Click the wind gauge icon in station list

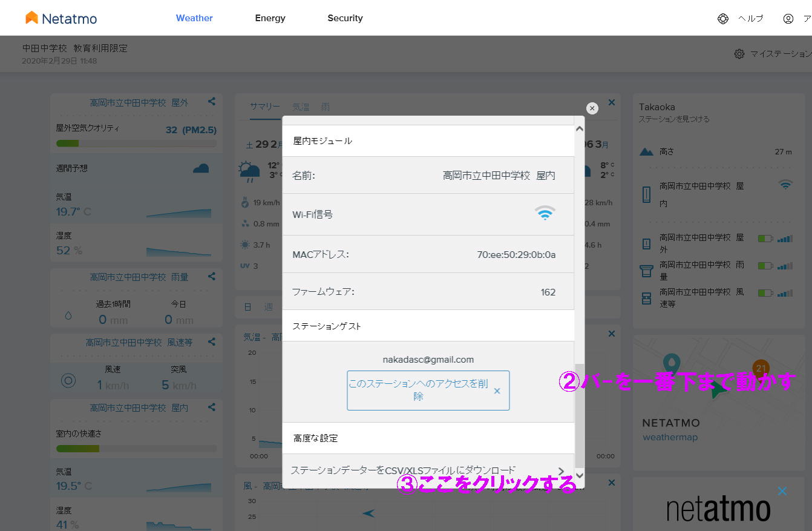click(646, 298)
